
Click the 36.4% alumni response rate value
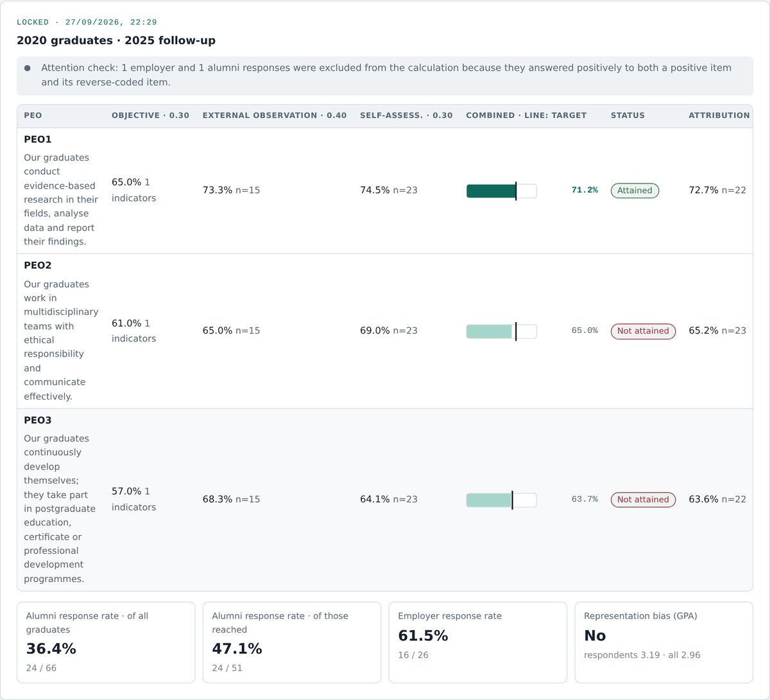tap(51, 649)
